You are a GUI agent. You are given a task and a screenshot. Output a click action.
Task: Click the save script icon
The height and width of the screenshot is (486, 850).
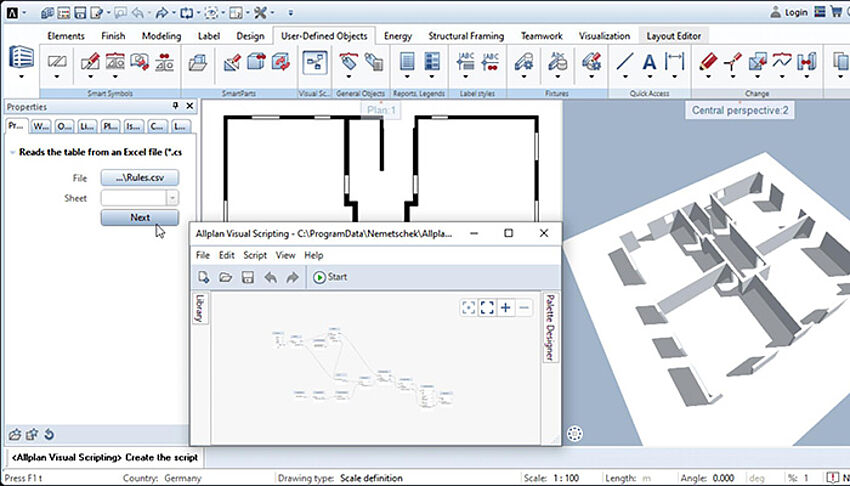(x=247, y=277)
